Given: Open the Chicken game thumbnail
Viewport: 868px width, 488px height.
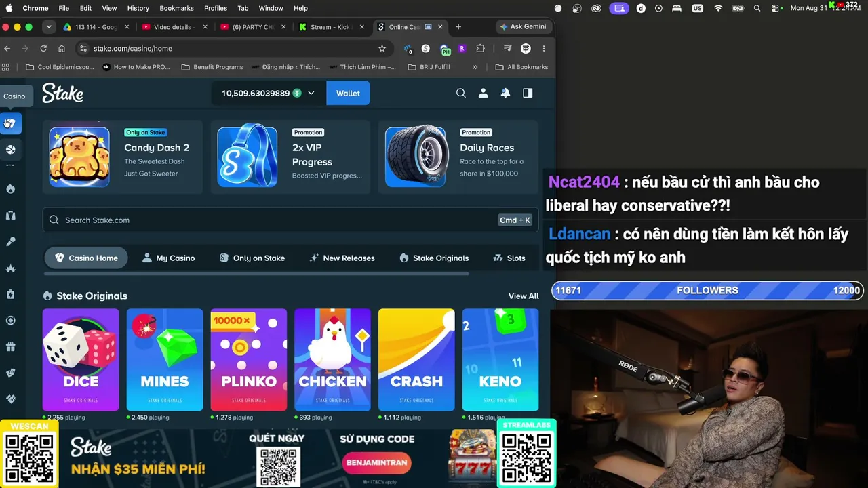Looking at the screenshot, I should tap(332, 360).
